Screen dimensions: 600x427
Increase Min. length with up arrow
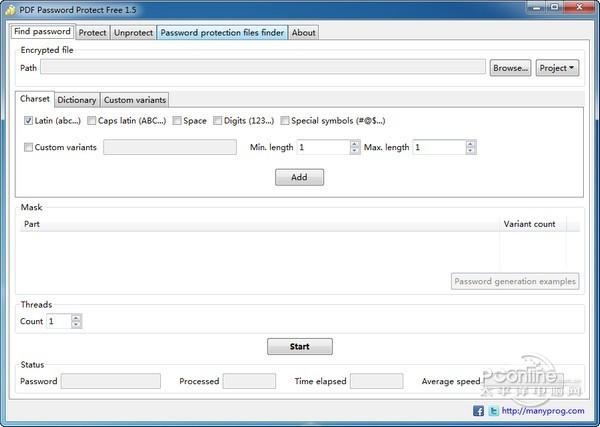tap(355, 144)
